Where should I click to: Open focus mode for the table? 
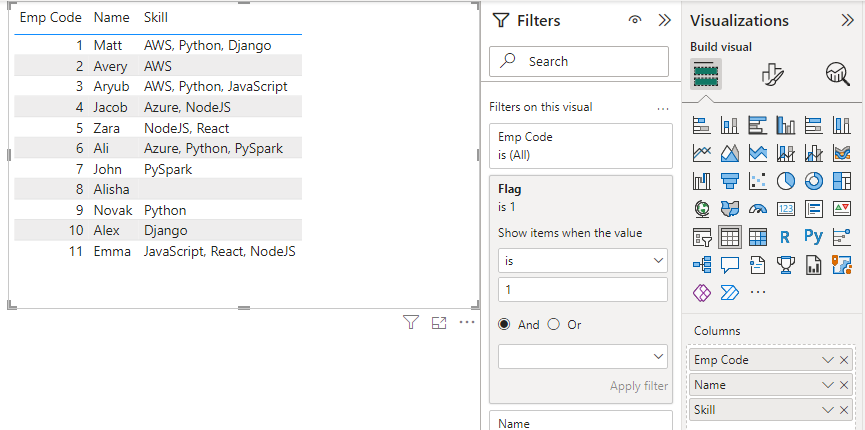tap(439, 323)
